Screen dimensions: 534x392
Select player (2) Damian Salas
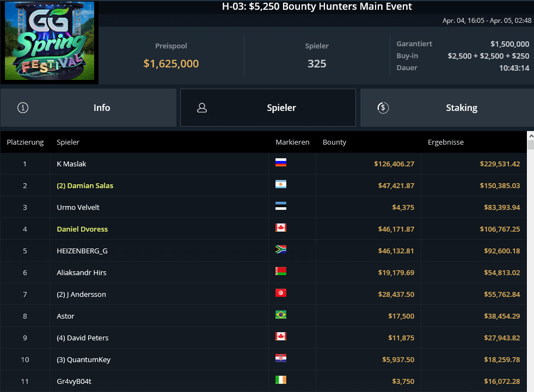[x=85, y=186]
